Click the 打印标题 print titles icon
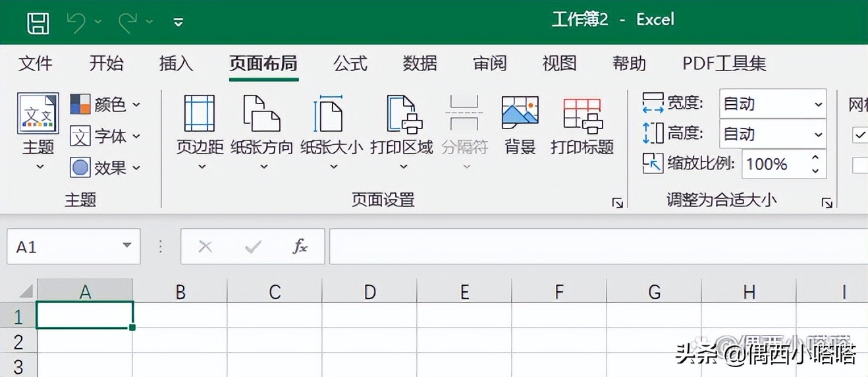This screenshot has width=868, height=377. tap(583, 113)
